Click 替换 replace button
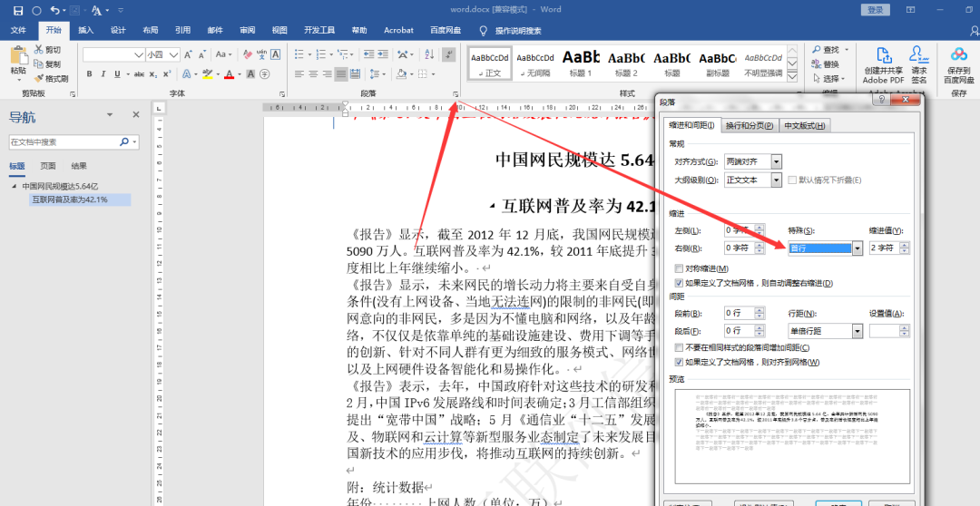980x506 pixels. [x=827, y=64]
